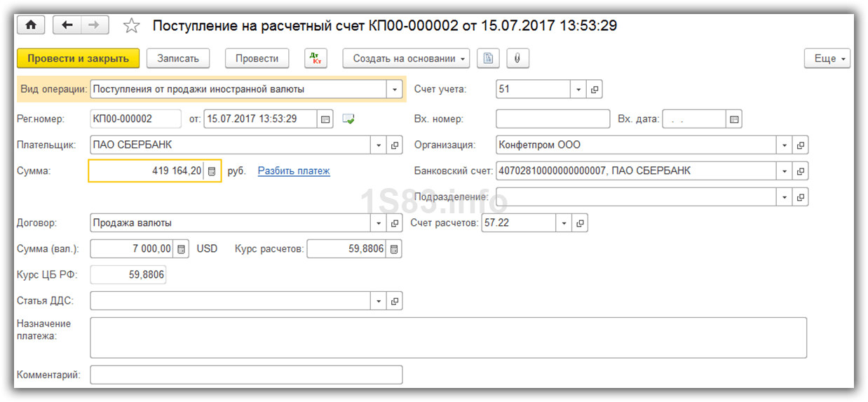Click the Home icon button
Viewport: 868px width, 402px height.
pos(30,25)
